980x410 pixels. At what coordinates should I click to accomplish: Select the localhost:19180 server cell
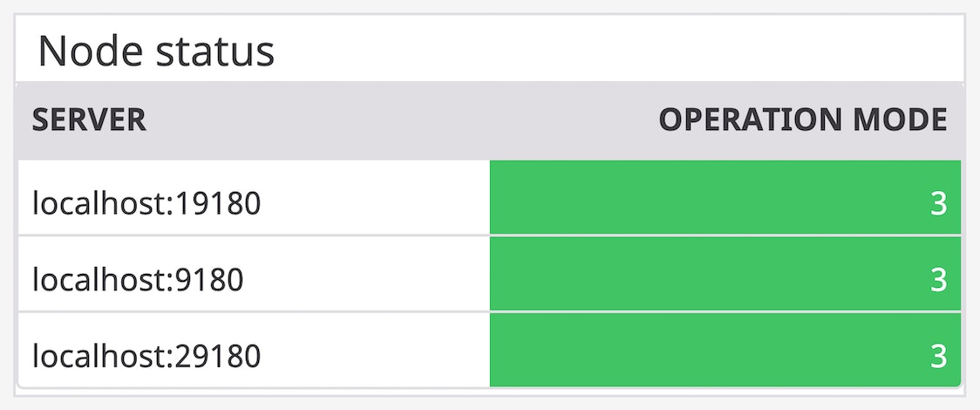point(146,203)
